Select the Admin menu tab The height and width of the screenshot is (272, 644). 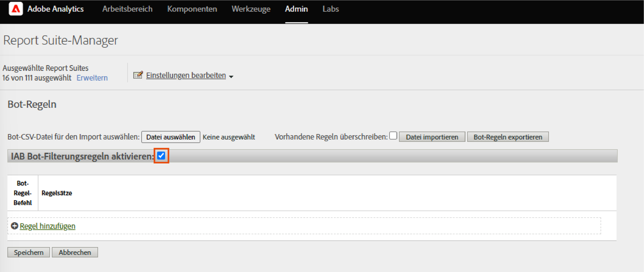(x=296, y=9)
